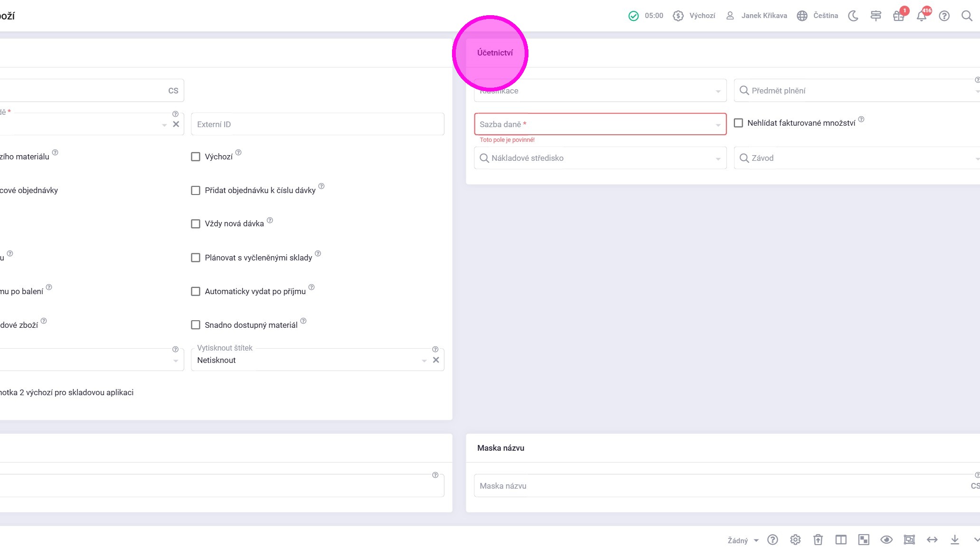Image resolution: width=980 pixels, height=547 pixels.
Task: Click the eye preview icon in footer
Action: click(x=886, y=540)
